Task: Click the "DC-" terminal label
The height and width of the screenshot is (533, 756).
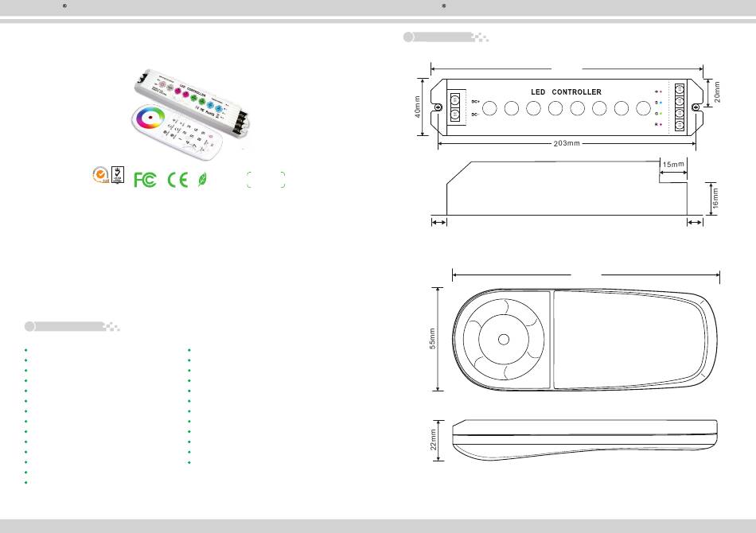Action: pyautogui.click(x=475, y=115)
